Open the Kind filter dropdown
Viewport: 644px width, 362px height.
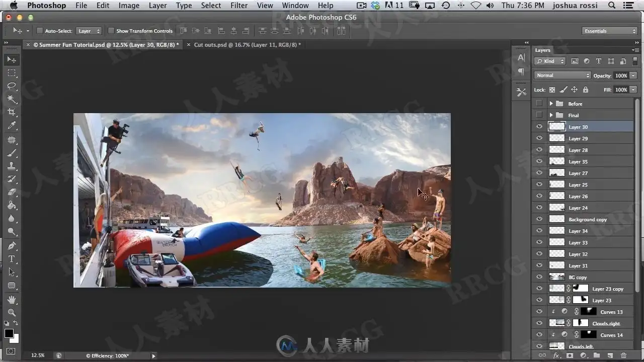point(550,61)
